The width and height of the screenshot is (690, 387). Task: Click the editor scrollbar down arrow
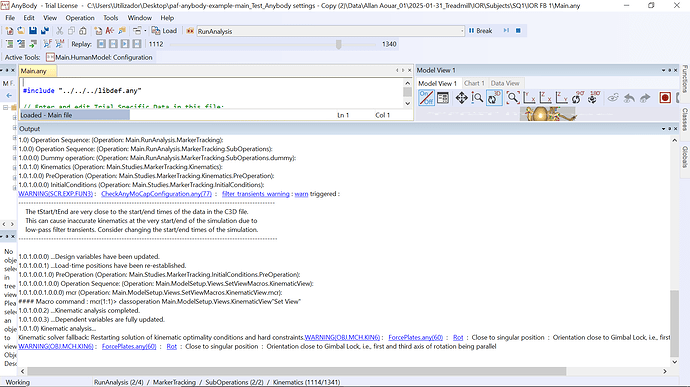click(407, 103)
